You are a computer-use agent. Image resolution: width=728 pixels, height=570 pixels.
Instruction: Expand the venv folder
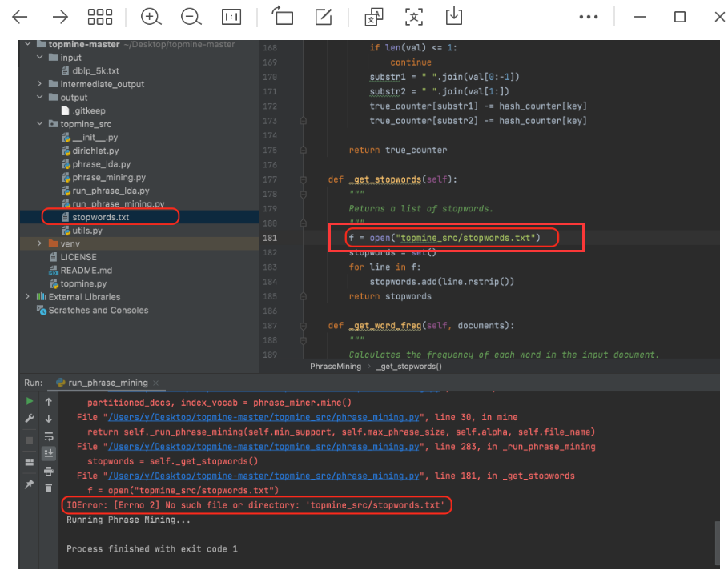(40, 243)
